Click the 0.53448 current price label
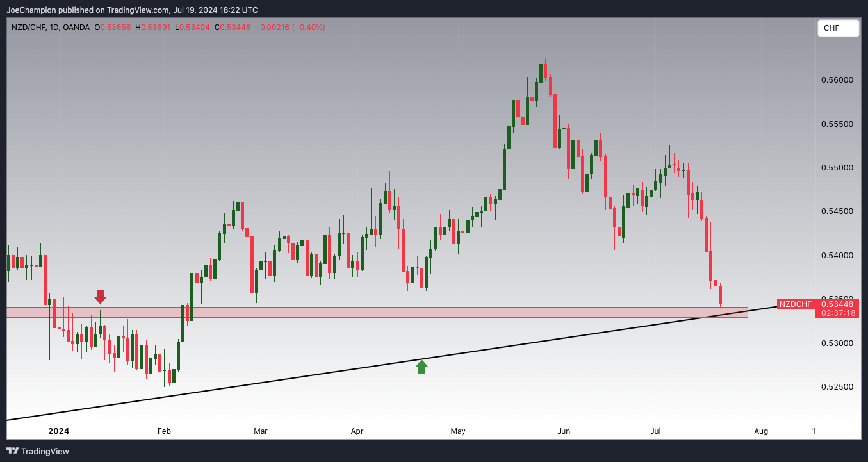Screen dimensions: 868x462 pos(837,304)
